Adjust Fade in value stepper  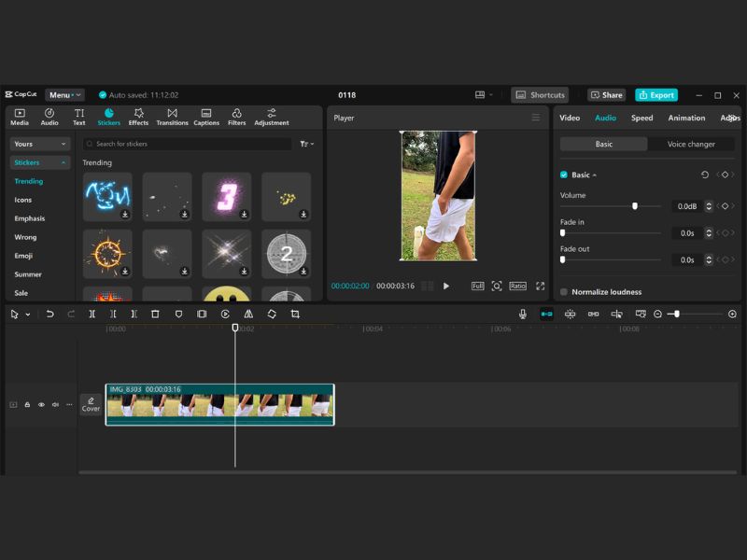point(709,232)
